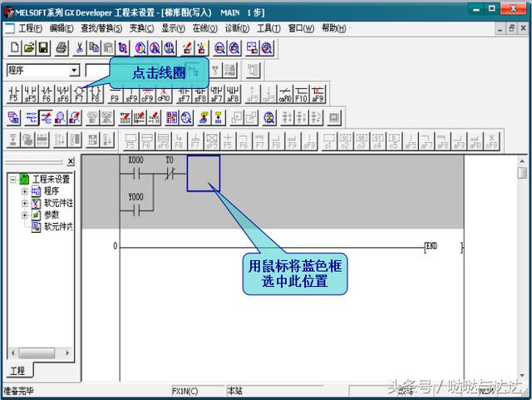532x400 pixels.
Task: Expand the 程序 tree node
Action: (24, 191)
